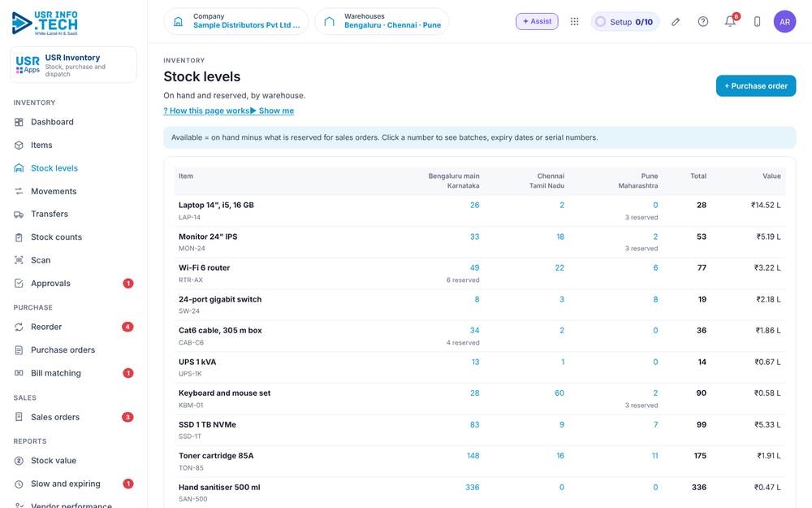The width and height of the screenshot is (812, 508).
Task: Open Slow and expiring report item
Action: point(65,484)
